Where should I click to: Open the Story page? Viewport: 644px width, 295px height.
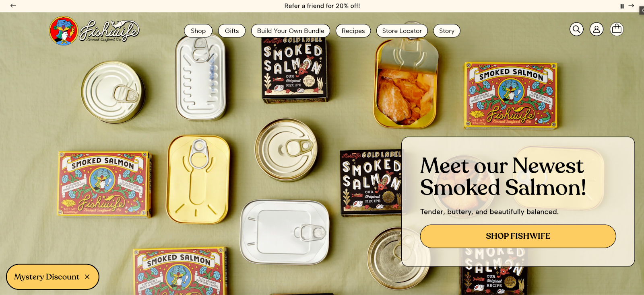[447, 31]
